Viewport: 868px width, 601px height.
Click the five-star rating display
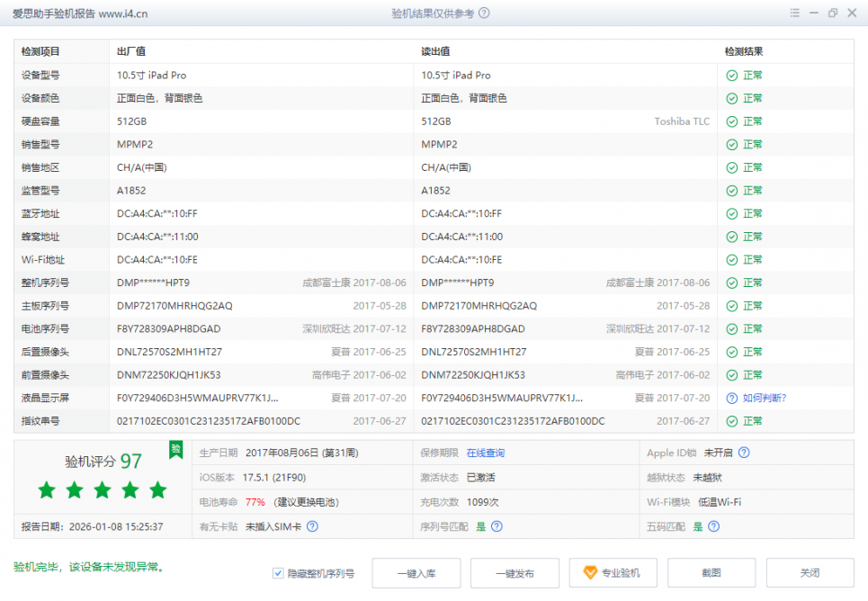click(x=103, y=490)
